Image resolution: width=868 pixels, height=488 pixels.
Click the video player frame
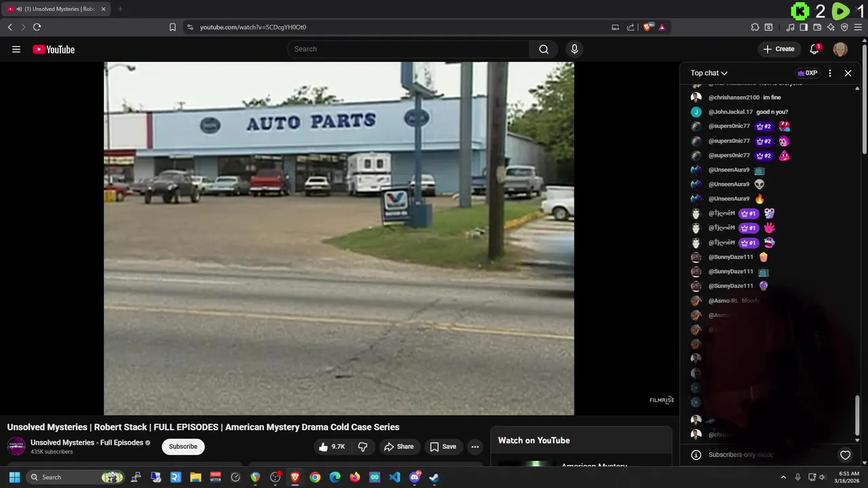pos(339,238)
